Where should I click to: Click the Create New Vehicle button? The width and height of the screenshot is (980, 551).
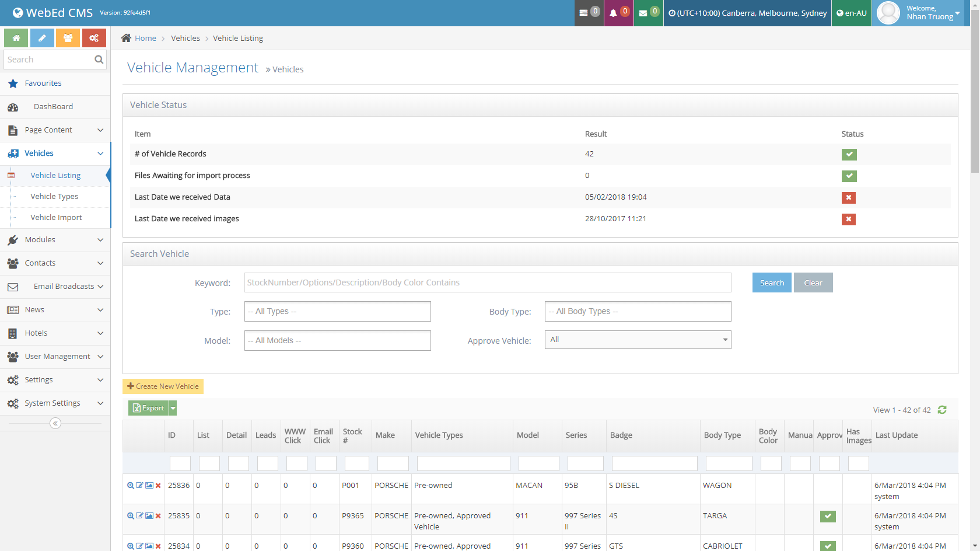pos(163,386)
